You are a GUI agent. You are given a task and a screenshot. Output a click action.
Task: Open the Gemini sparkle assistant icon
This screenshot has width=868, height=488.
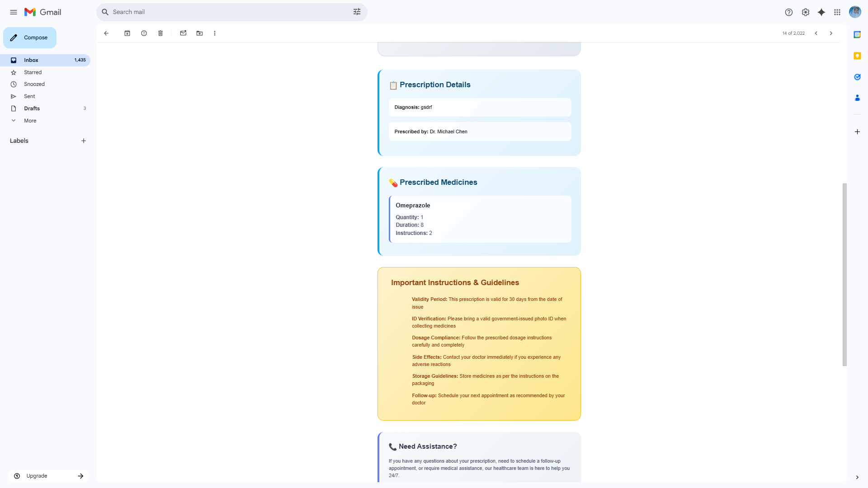point(821,12)
